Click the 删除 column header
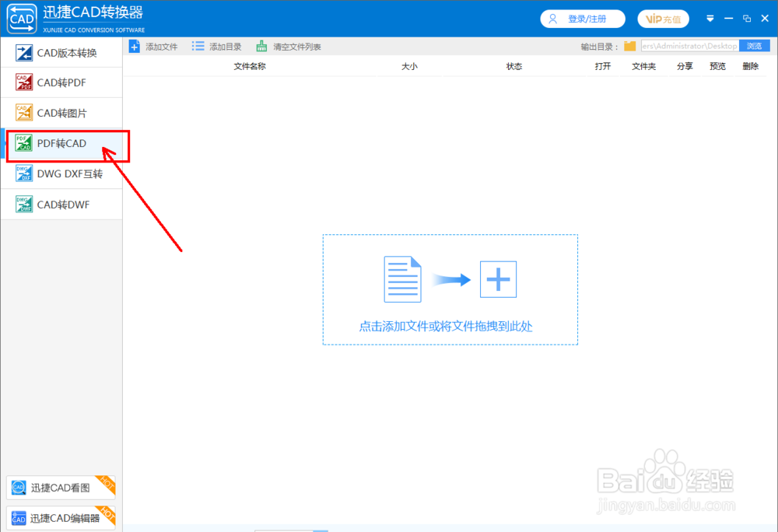The image size is (778, 532). (750, 66)
